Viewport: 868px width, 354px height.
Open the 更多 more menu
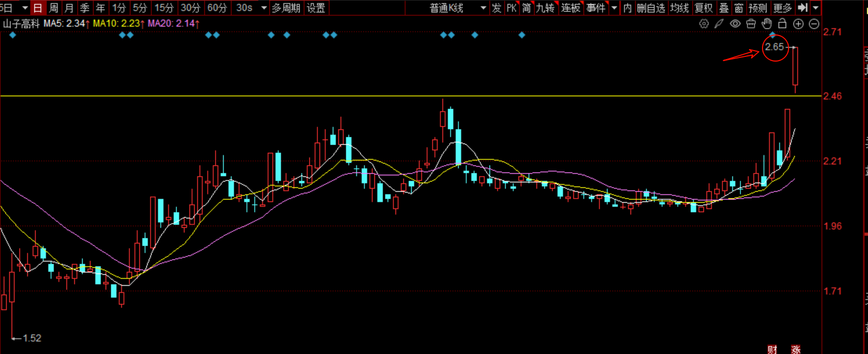[782, 8]
